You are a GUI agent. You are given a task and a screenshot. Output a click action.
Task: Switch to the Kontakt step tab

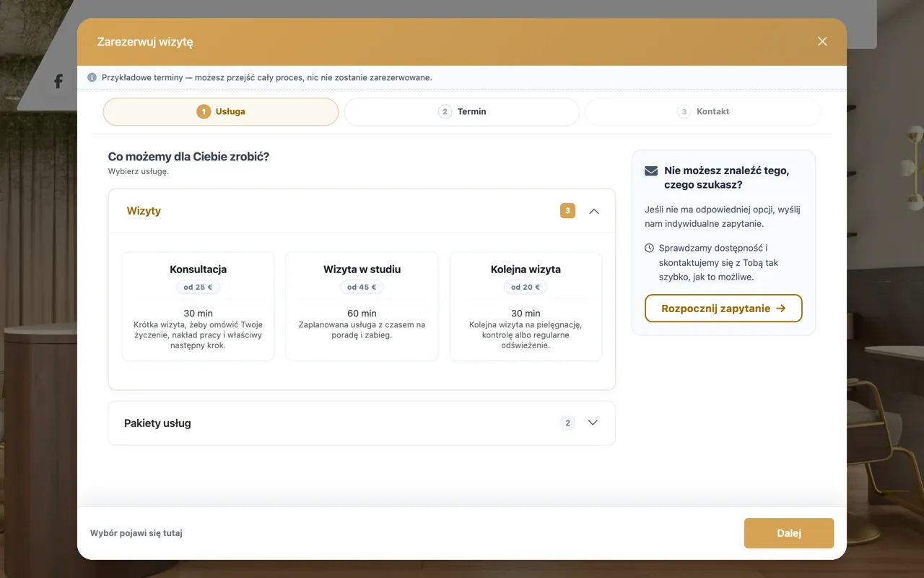tap(703, 112)
